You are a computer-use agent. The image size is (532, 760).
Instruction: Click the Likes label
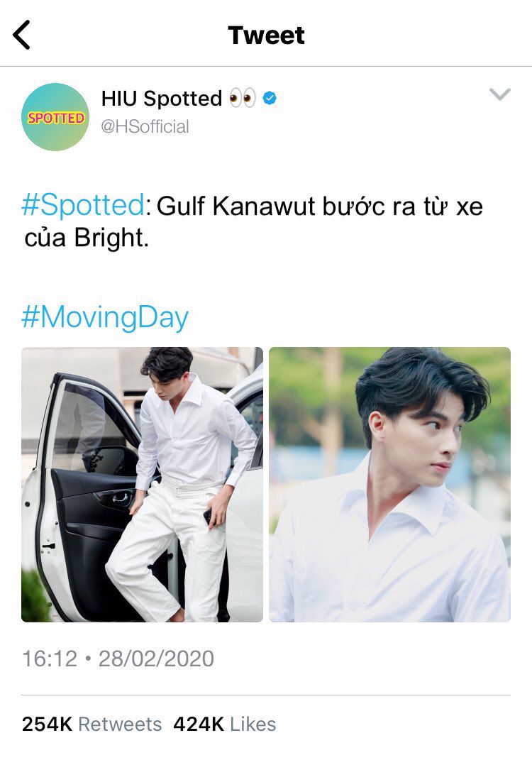[253, 724]
